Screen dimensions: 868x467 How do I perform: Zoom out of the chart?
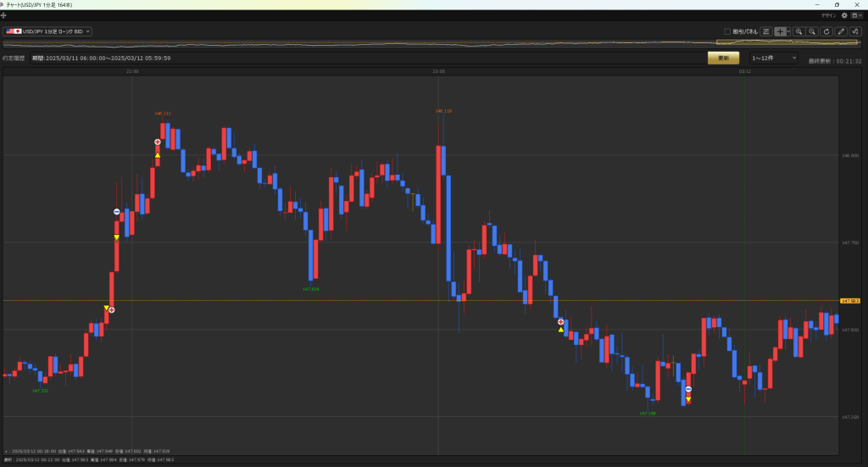click(812, 31)
